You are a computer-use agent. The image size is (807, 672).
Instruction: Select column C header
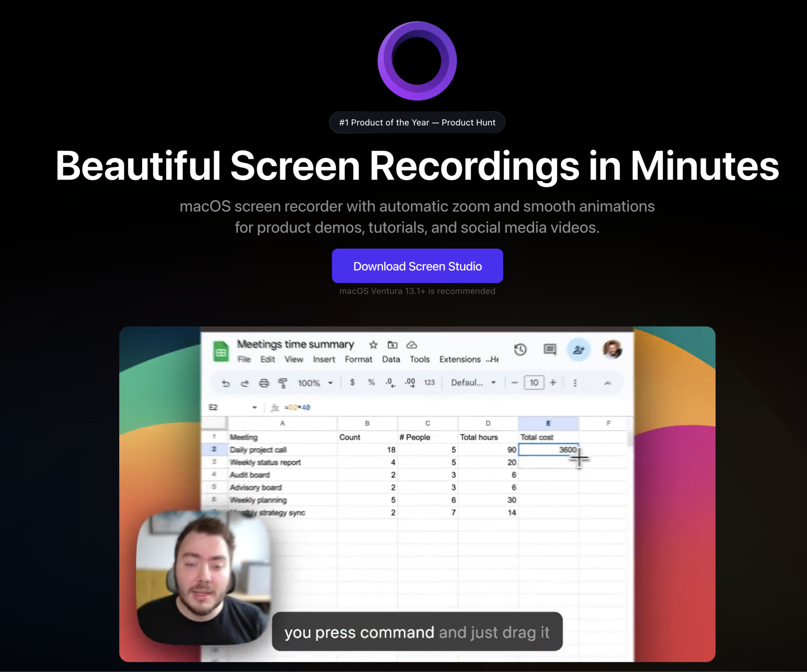click(x=428, y=423)
